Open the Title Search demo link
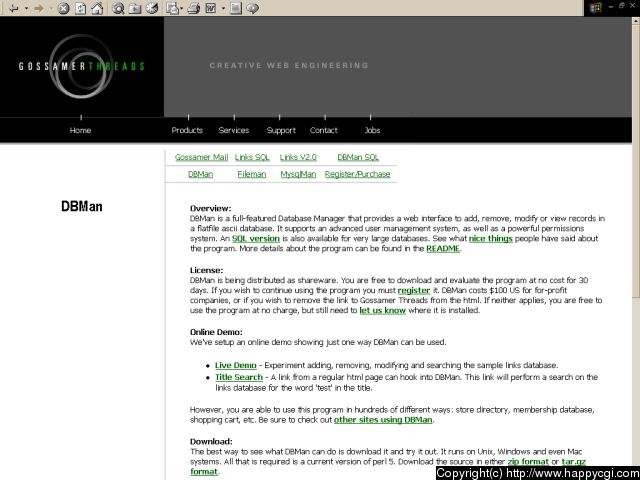 [x=239, y=377]
